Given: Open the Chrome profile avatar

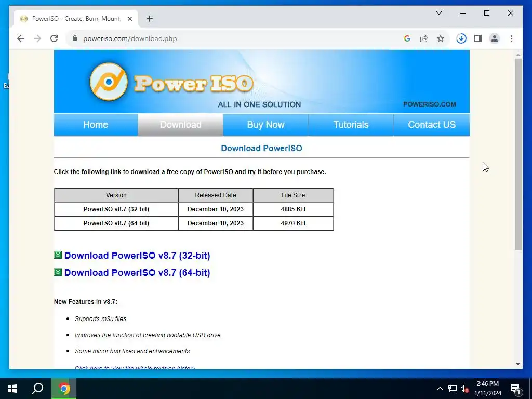Looking at the screenshot, I should click(x=495, y=38).
